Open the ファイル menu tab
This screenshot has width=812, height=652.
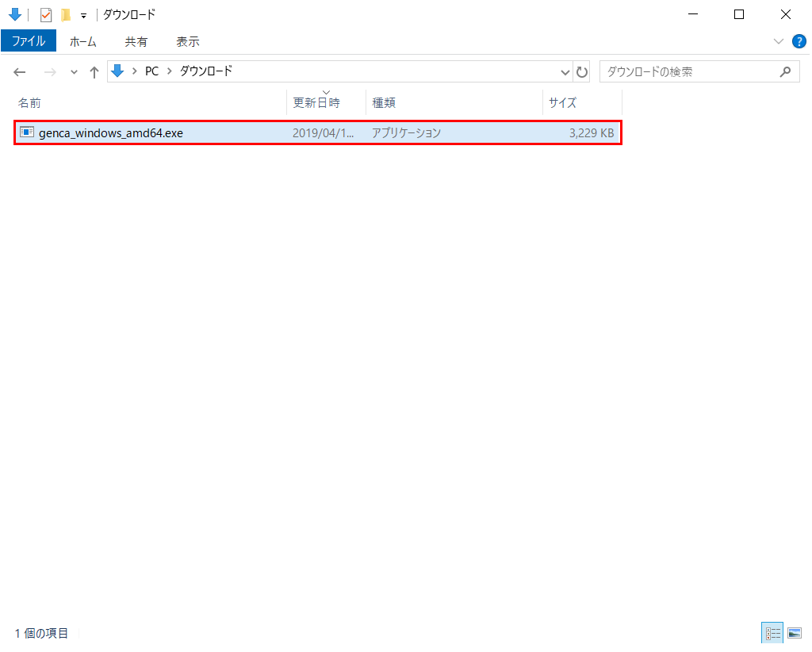(29, 41)
